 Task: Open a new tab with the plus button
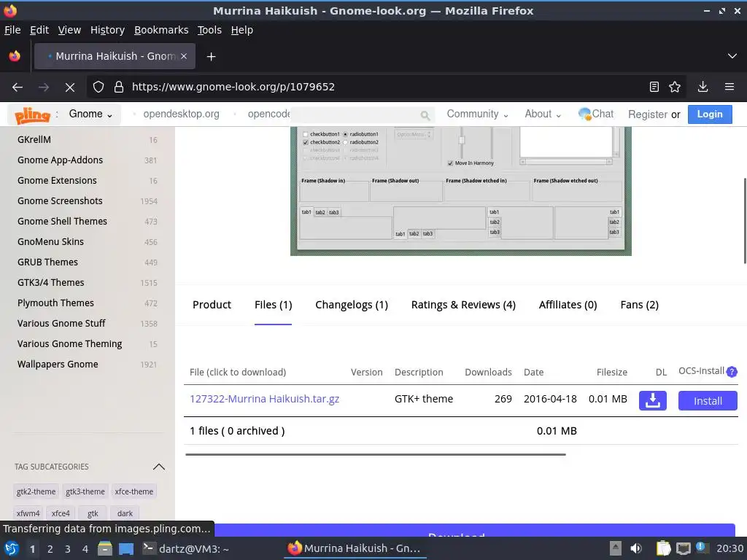(211, 57)
